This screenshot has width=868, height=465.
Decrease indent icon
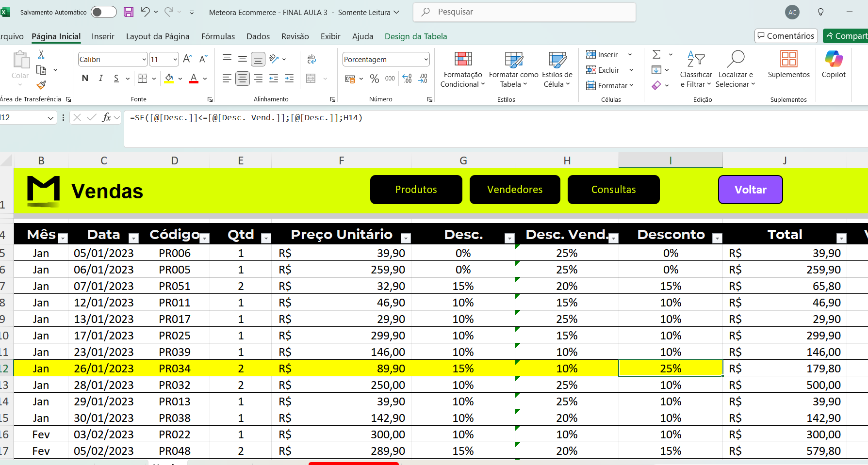point(274,78)
